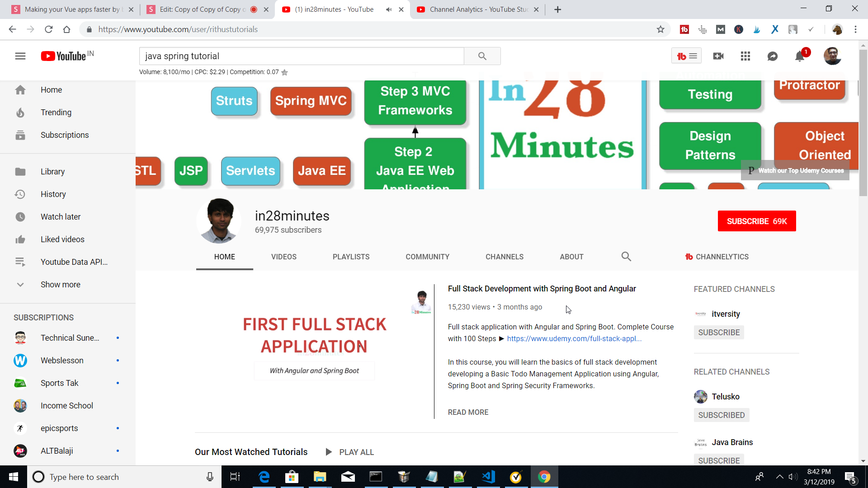This screenshot has width=868, height=488.
Task: Toggle subscription with SUBSCRIBE 69K button
Action: [x=756, y=221]
